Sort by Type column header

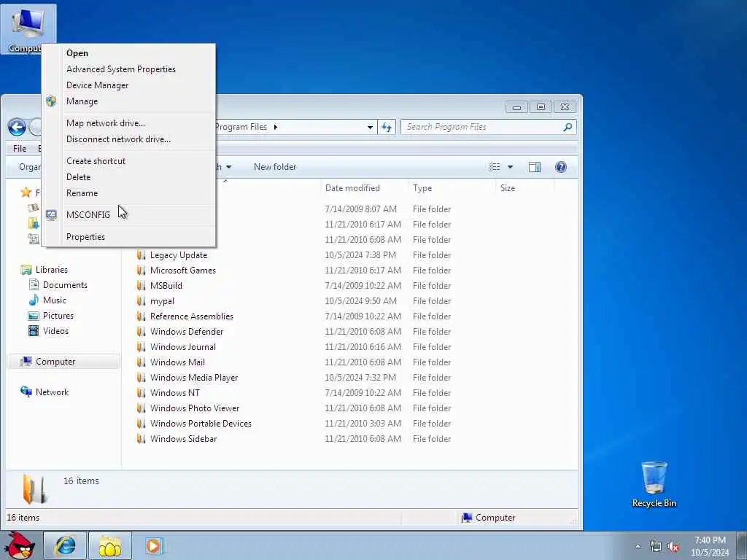click(452, 188)
